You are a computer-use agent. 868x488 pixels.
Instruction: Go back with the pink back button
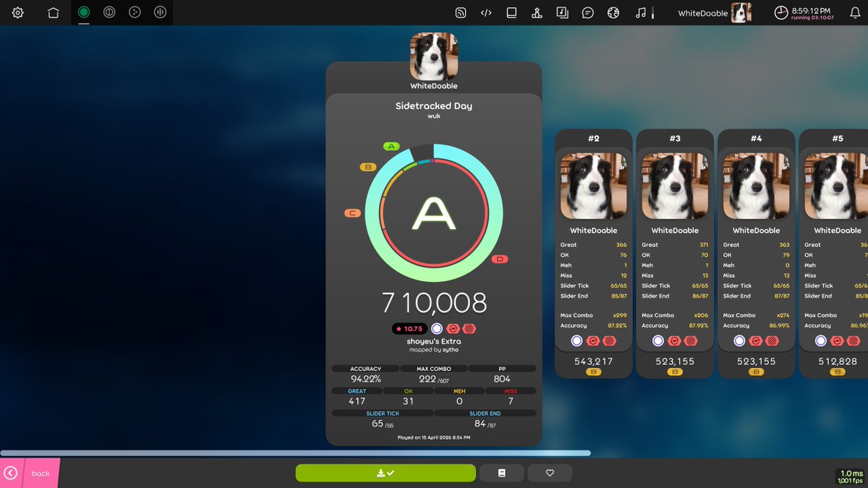[30, 473]
